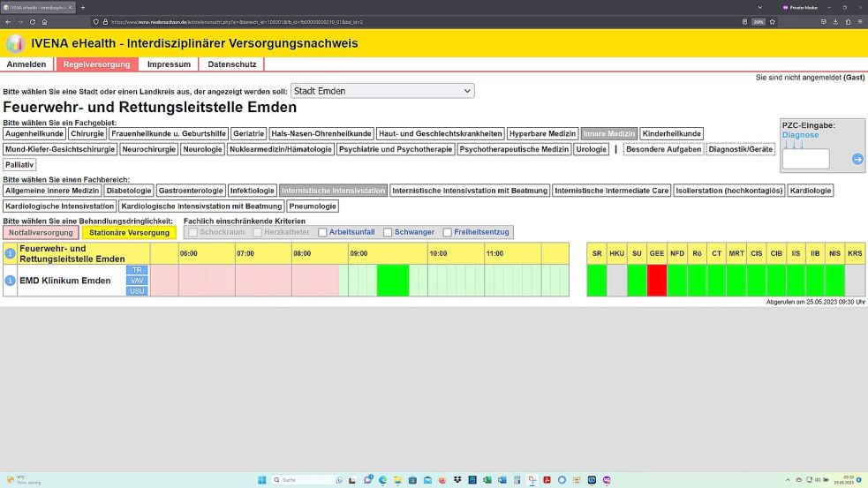Click grey HKU status cell for Emden
Viewport: 868px width, 488px height.
[x=616, y=281]
